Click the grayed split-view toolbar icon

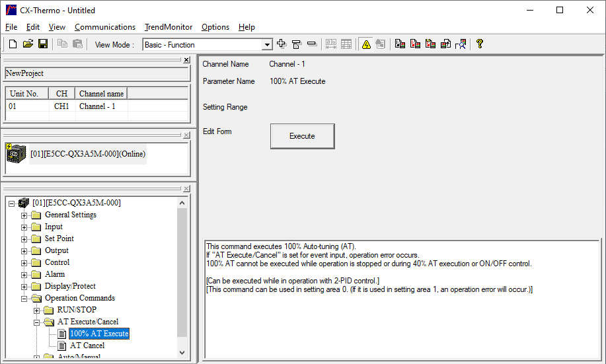[x=331, y=44]
